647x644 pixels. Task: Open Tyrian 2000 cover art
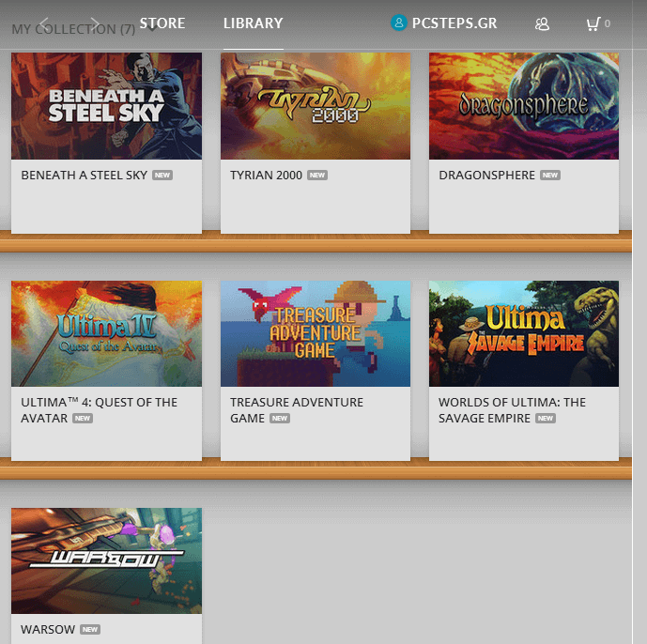coord(316,106)
